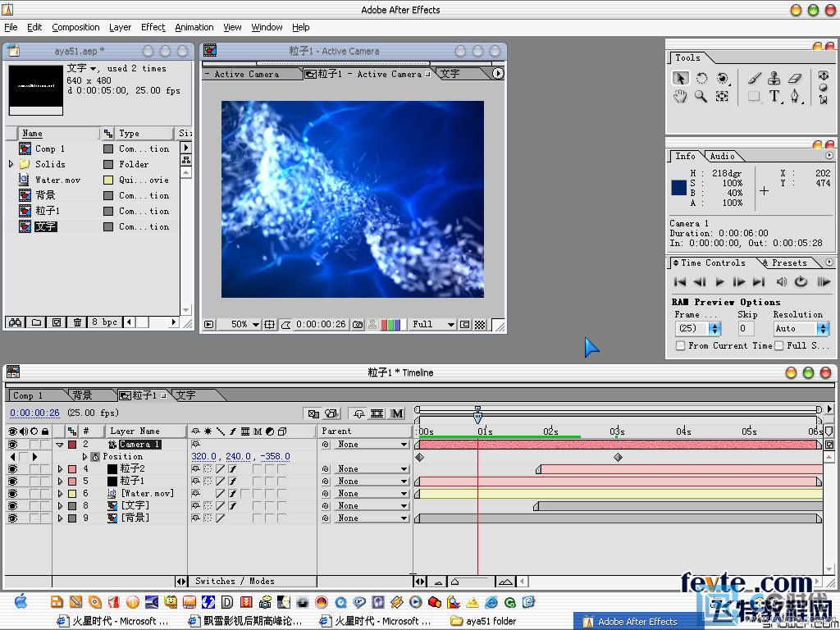Open RAM preview Resolution Auto dropdown

coord(801,328)
